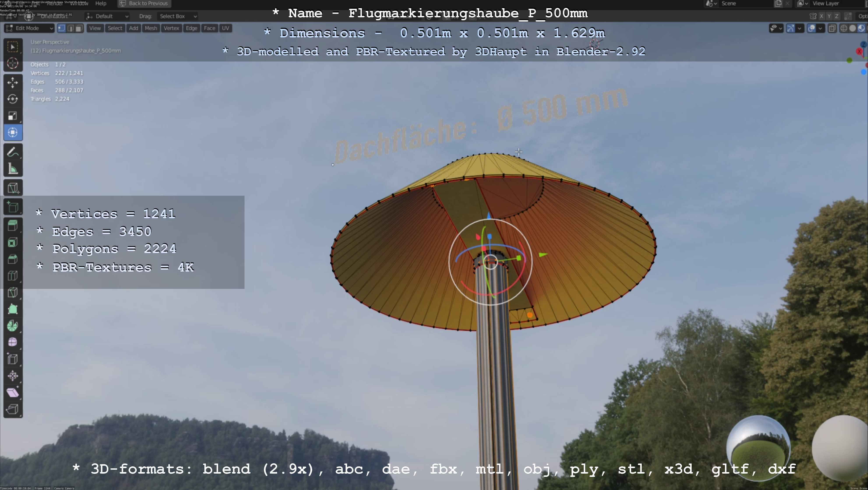Switch to material preview shading
868x490 pixels.
861,28
